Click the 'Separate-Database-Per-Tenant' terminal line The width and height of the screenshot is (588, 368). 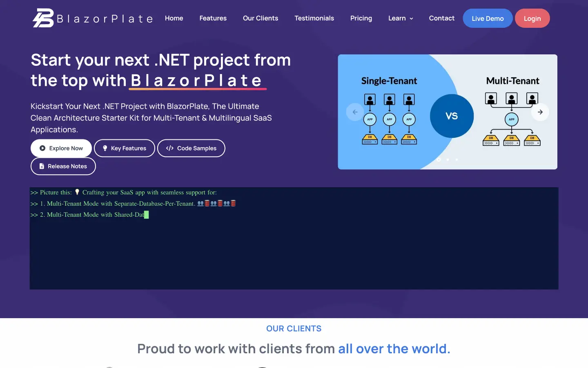pyautogui.click(x=133, y=203)
